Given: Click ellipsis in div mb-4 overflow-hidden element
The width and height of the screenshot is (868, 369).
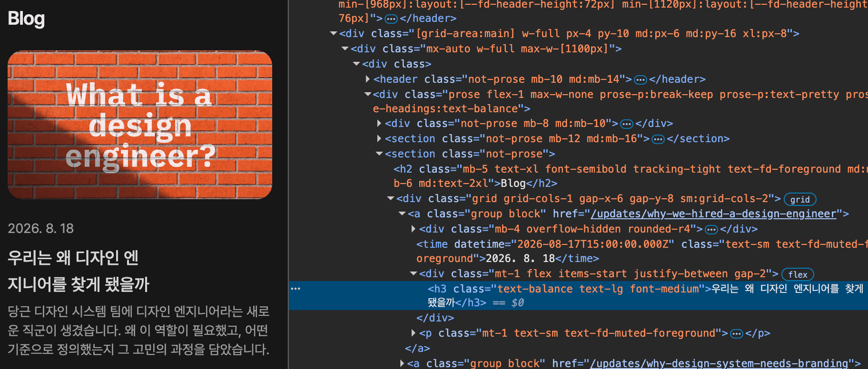Looking at the screenshot, I should pos(711,230).
